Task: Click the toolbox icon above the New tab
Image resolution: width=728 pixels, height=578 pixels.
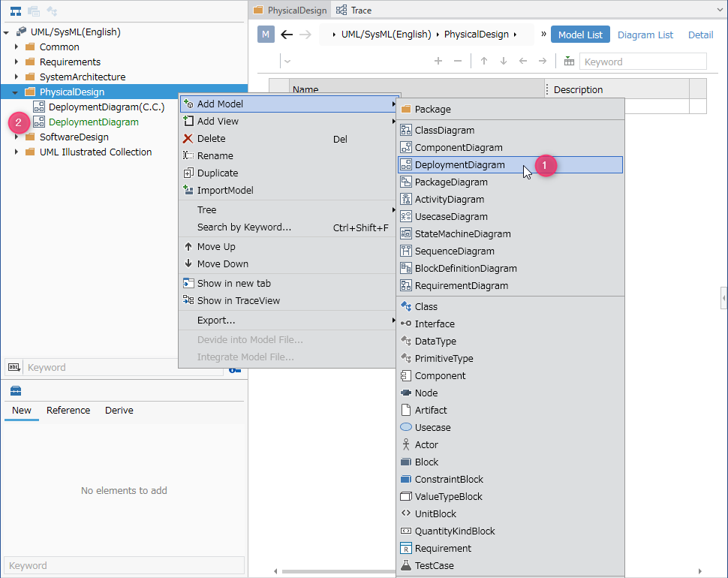Action: pyautogui.click(x=16, y=390)
